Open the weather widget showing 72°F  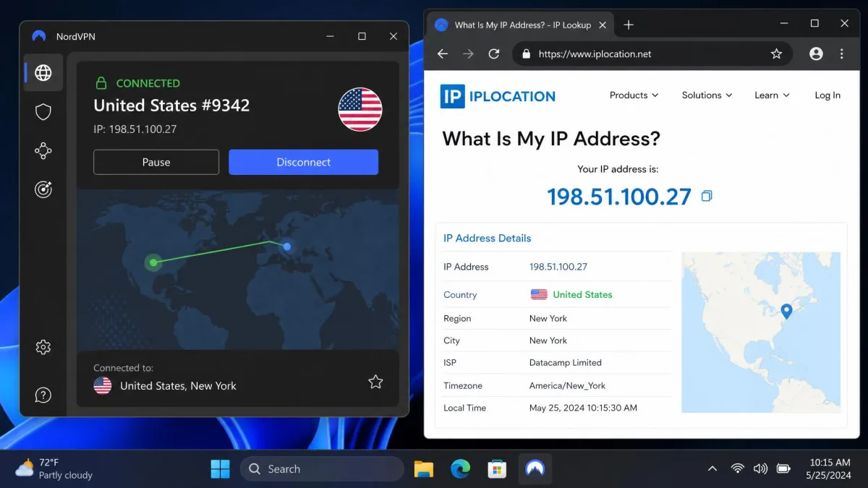(55, 468)
